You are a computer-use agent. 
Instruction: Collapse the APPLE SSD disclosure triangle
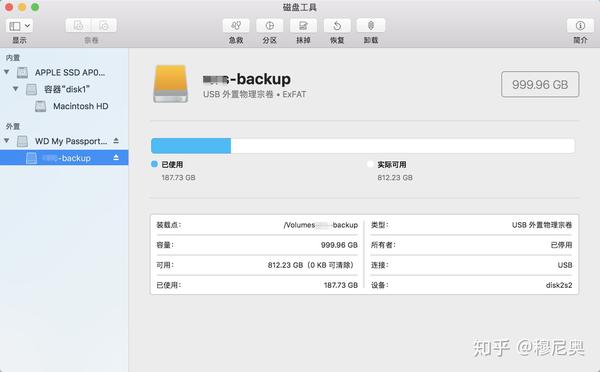pos(7,72)
